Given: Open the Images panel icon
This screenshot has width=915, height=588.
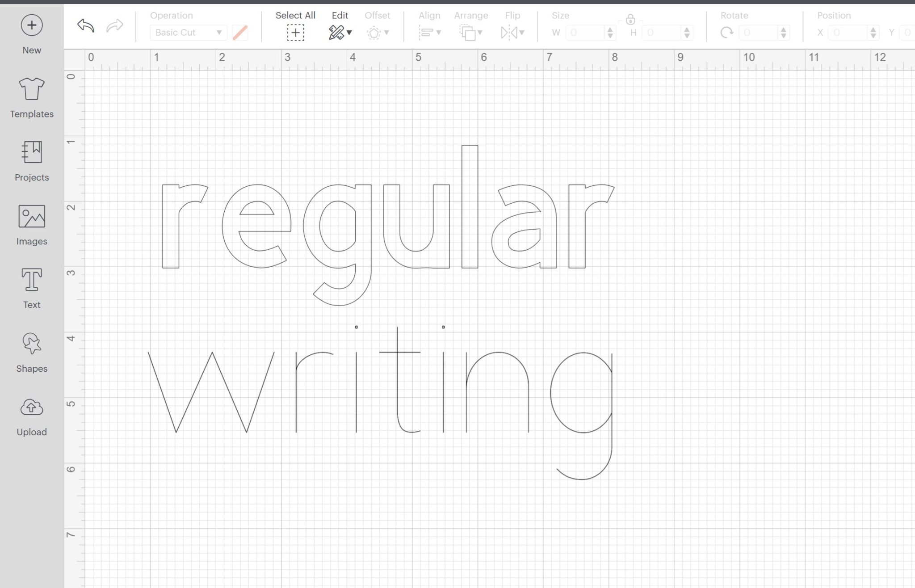Looking at the screenshot, I should point(32,216).
